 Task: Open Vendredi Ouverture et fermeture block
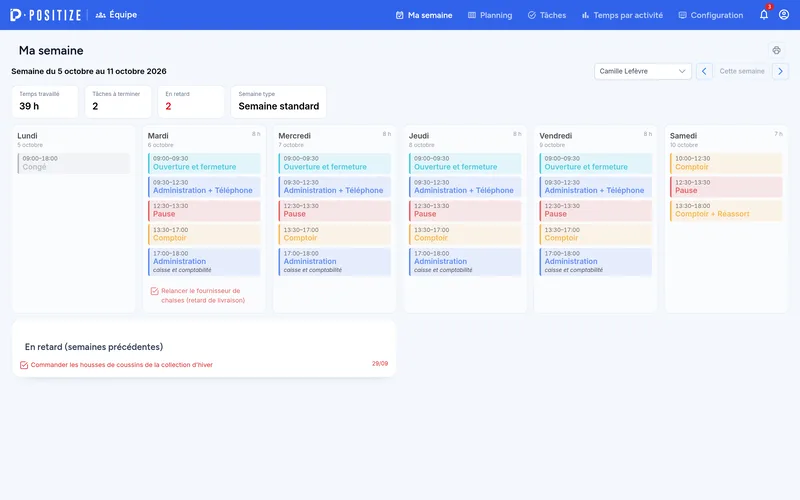596,163
